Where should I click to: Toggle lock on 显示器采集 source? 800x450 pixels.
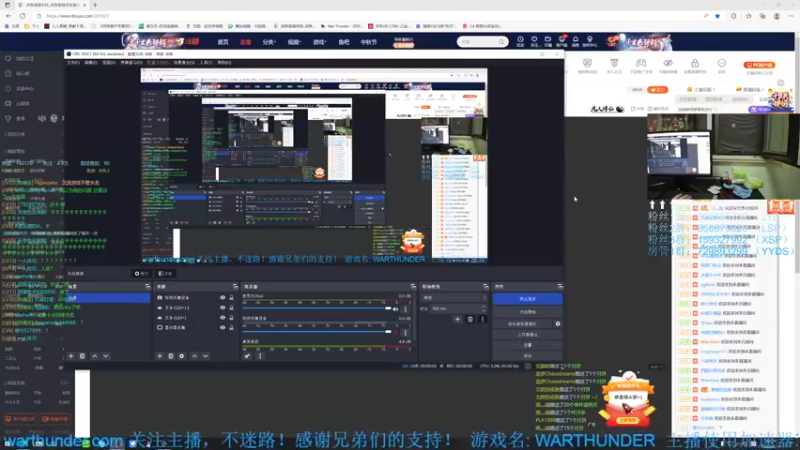231,328
